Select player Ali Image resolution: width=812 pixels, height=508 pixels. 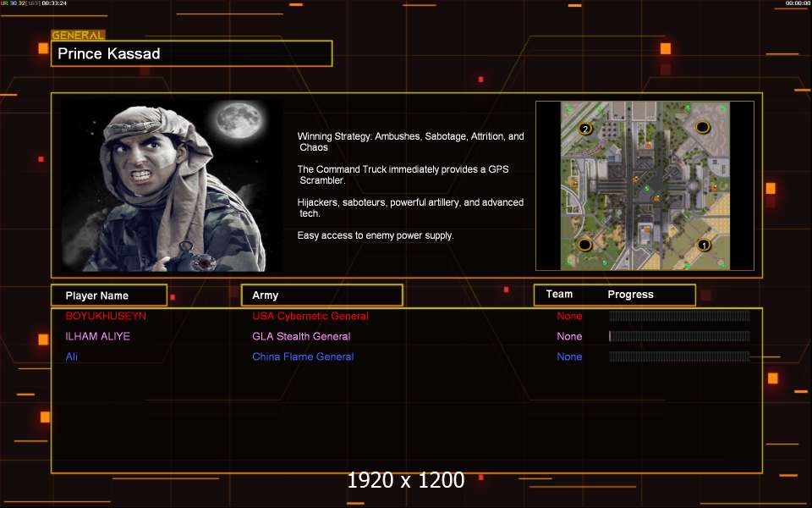71,356
